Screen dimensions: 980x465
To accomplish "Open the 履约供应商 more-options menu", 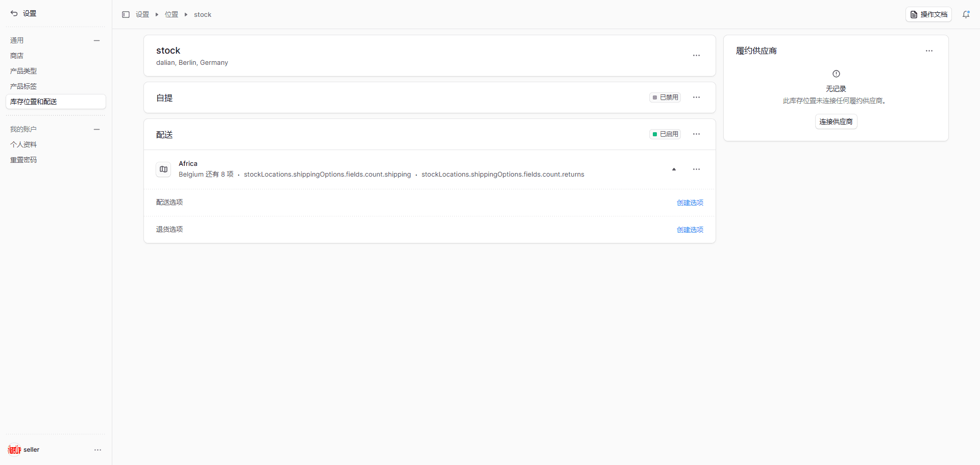I will (929, 51).
